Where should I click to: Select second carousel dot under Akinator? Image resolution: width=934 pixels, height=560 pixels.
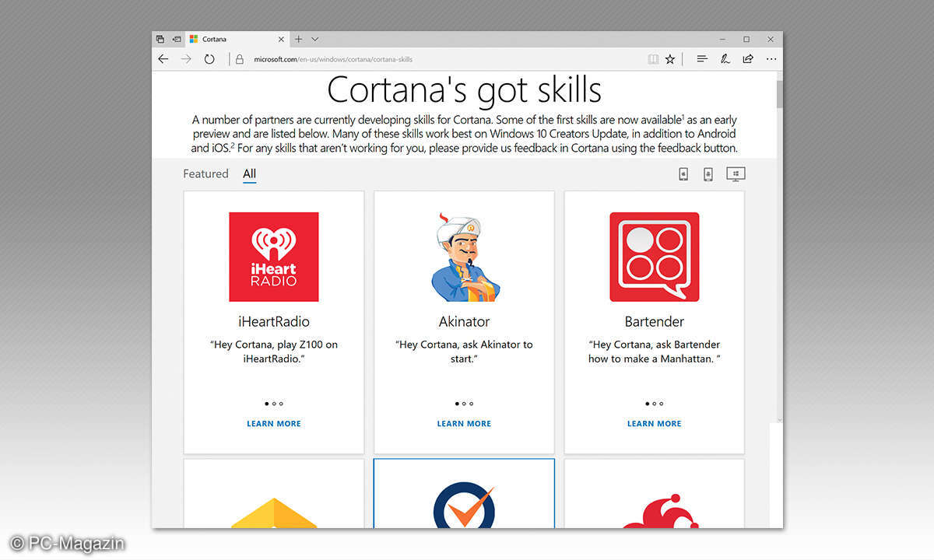(x=464, y=404)
